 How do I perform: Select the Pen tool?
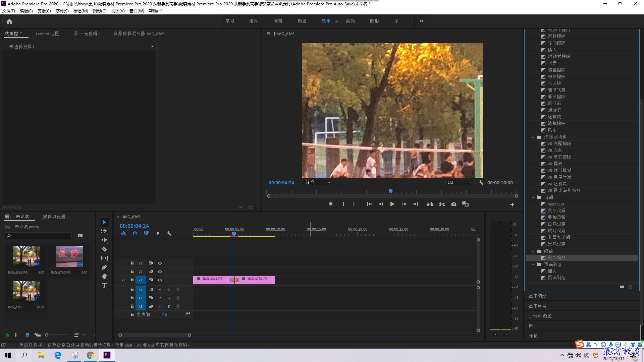tap(104, 267)
